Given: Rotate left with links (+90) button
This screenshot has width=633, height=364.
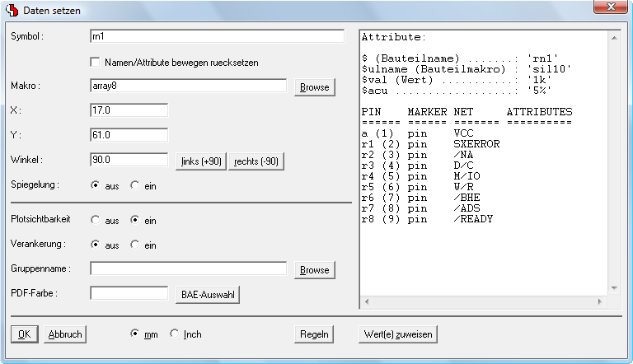Looking at the screenshot, I should [x=199, y=161].
